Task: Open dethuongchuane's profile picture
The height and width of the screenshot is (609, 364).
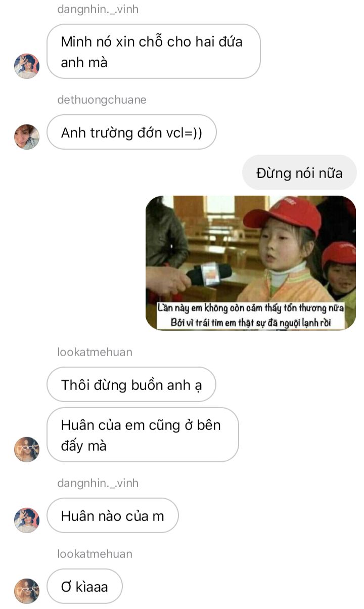Action: pyautogui.click(x=27, y=137)
